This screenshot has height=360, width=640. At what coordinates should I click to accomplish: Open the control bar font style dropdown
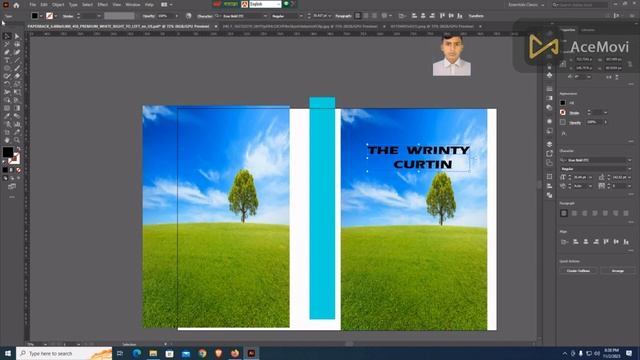coord(301,16)
